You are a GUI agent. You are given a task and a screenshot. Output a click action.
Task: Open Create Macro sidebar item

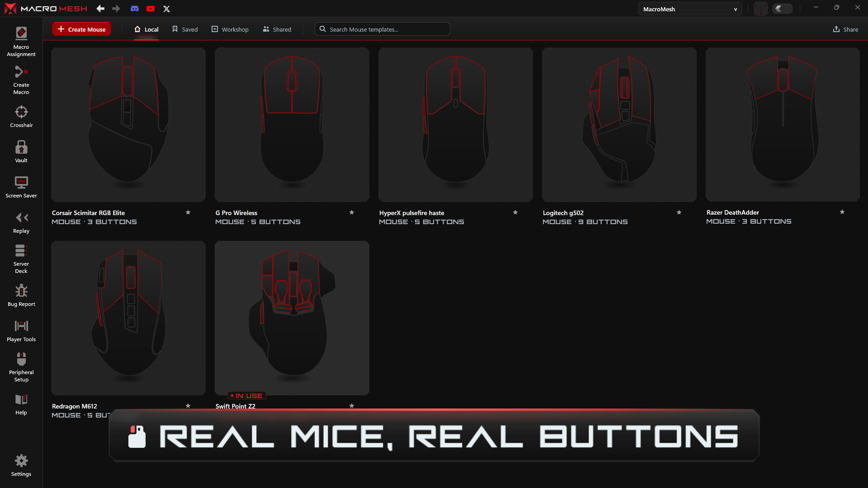(21, 80)
